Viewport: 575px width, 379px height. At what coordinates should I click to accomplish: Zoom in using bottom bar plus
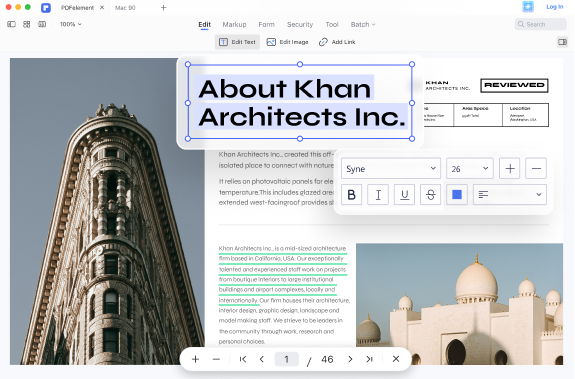click(x=195, y=359)
